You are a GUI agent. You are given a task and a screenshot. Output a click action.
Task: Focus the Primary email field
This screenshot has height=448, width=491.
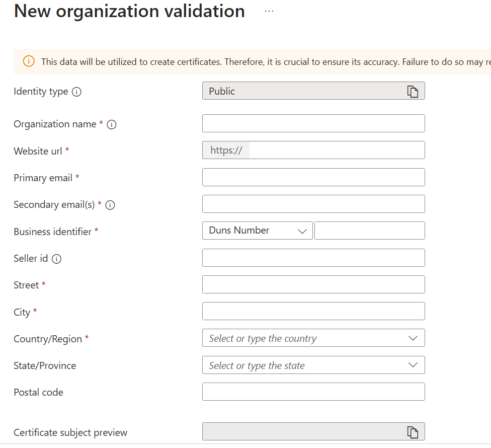point(313,177)
